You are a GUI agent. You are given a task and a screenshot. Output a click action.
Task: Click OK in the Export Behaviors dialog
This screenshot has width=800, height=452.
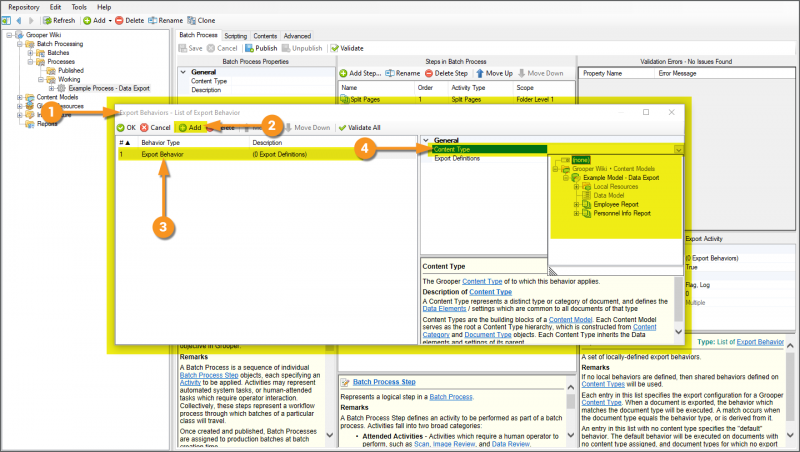[x=125, y=127]
